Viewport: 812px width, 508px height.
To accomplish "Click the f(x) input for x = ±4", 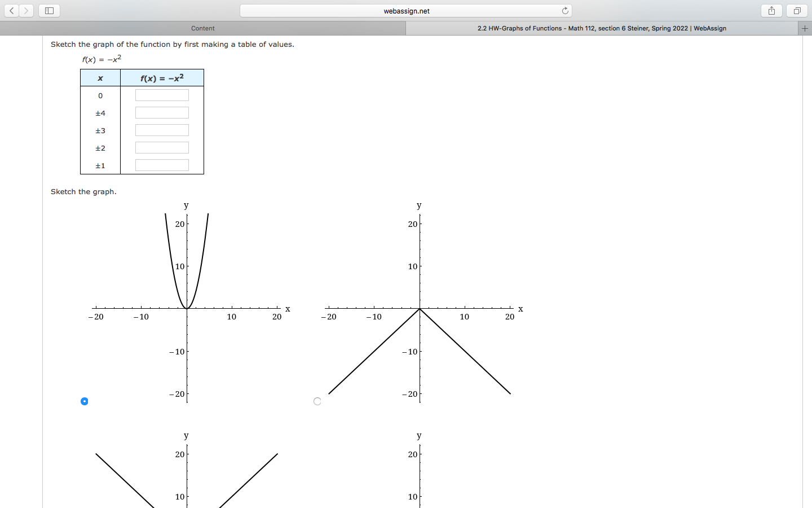I will (x=162, y=113).
